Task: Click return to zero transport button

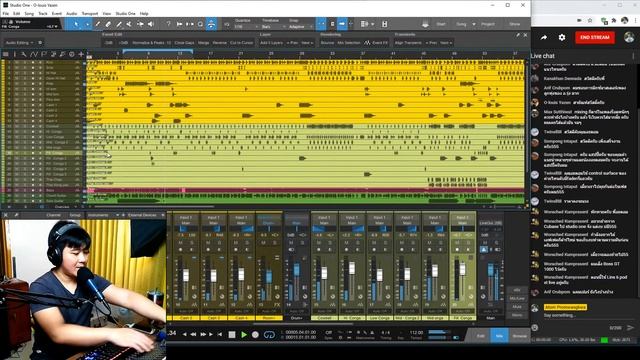Action: tap(220, 335)
